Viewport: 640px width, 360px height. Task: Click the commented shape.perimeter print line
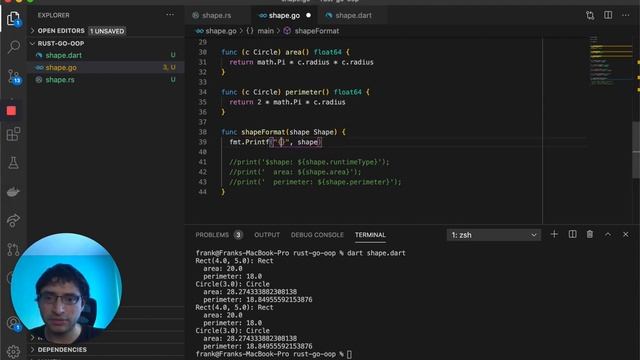pos(315,182)
